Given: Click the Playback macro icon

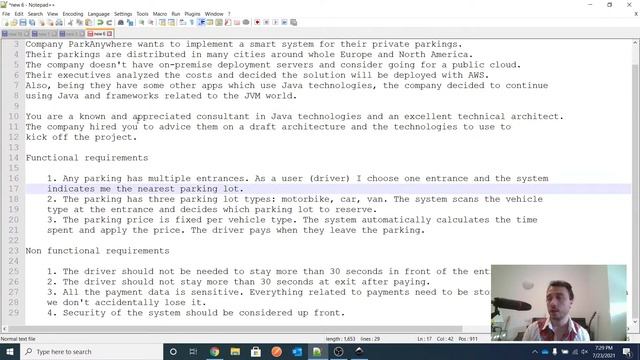Looking at the screenshot, I should tap(275, 22).
